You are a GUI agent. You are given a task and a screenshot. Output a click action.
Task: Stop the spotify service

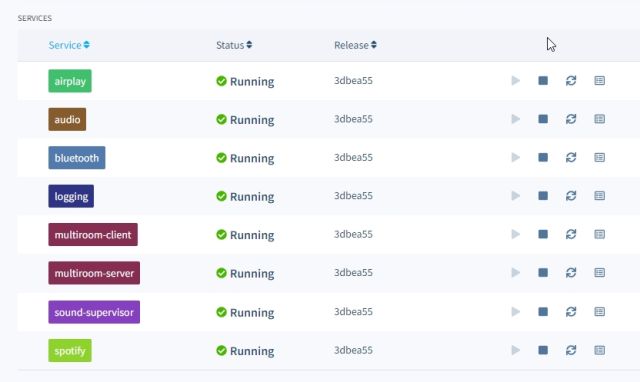pyautogui.click(x=543, y=350)
